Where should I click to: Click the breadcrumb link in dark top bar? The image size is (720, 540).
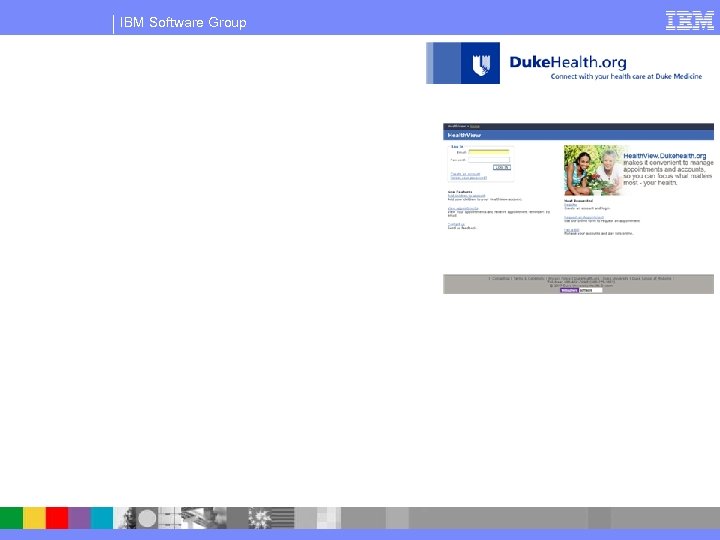click(x=474, y=126)
